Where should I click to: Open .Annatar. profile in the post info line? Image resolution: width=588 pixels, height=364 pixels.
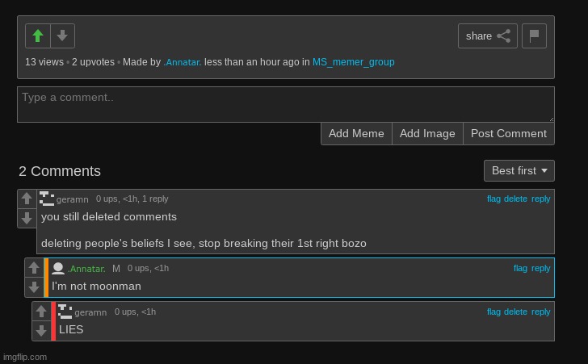(183, 62)
